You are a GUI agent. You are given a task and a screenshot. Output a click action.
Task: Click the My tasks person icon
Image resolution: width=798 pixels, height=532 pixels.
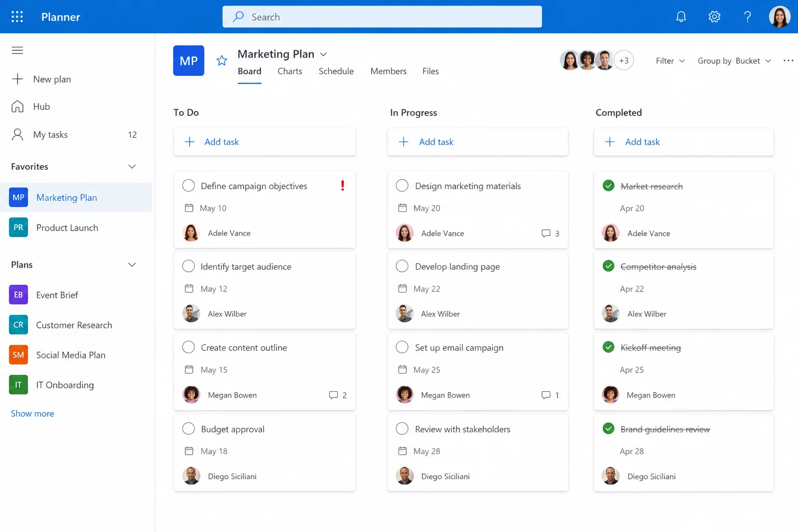pyautogui.click(x=17, y=135)
